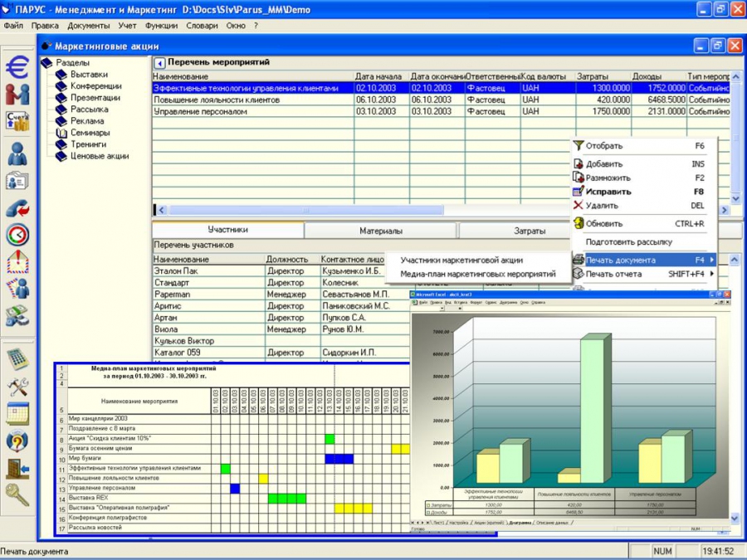The height and width of the screenshot is (560, 747).
Task: Click the calendar icon in sidebar
Action: pyautogui.click(x=17, y=413)
